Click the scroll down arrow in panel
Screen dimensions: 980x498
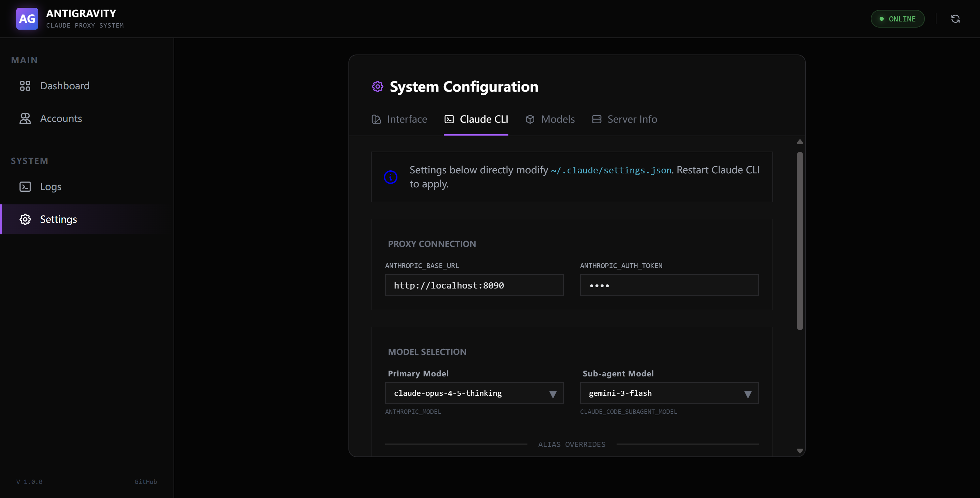tap(800, 451)
